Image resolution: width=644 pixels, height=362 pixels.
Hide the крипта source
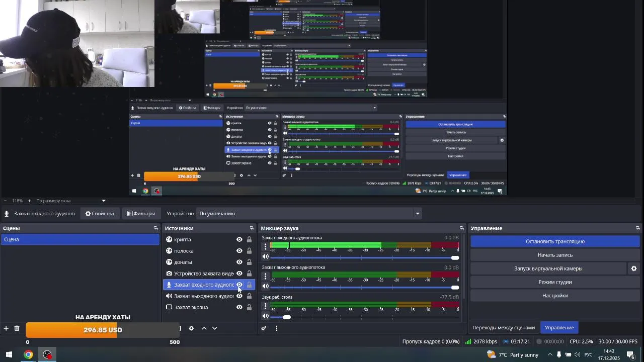click(239, 240)
